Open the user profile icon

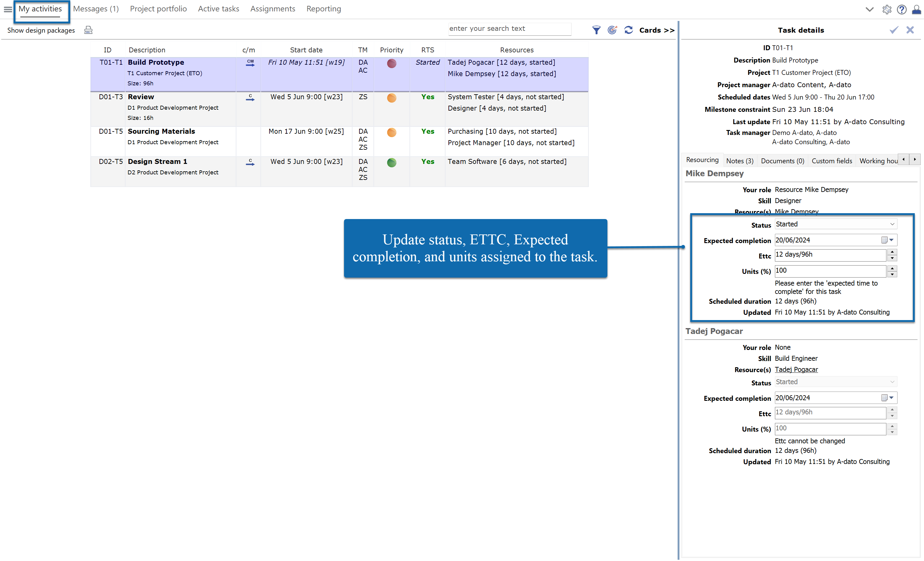coord(916,9)
